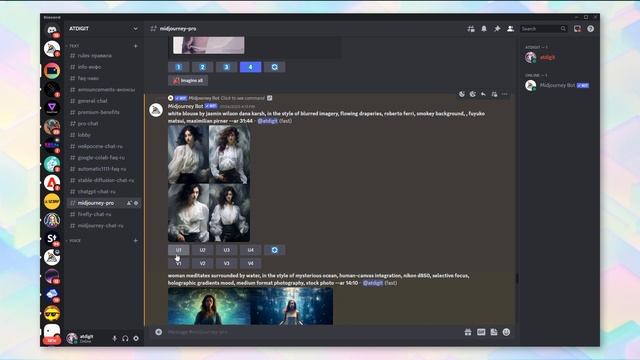Open the Threads icon in channel header
This screenshot has width=640, height=360.
click(471, 29)
